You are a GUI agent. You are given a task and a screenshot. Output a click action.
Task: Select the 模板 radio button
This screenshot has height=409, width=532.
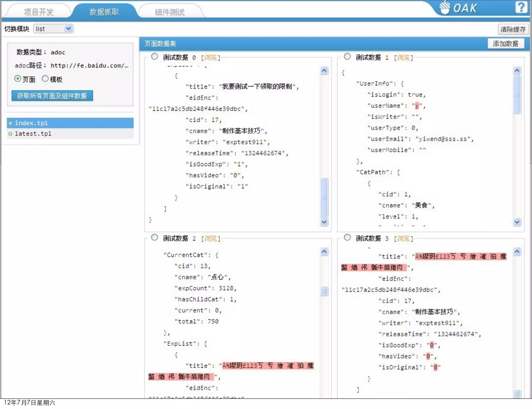45,79
